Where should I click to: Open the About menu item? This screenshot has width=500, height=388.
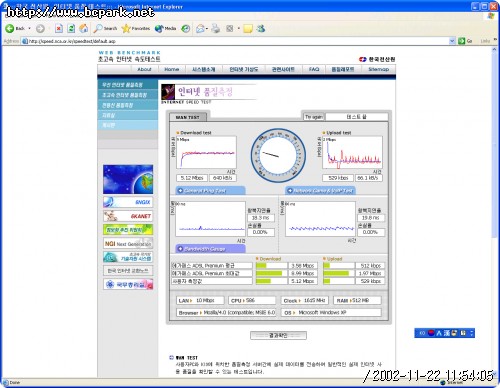(x=144, y=69)
